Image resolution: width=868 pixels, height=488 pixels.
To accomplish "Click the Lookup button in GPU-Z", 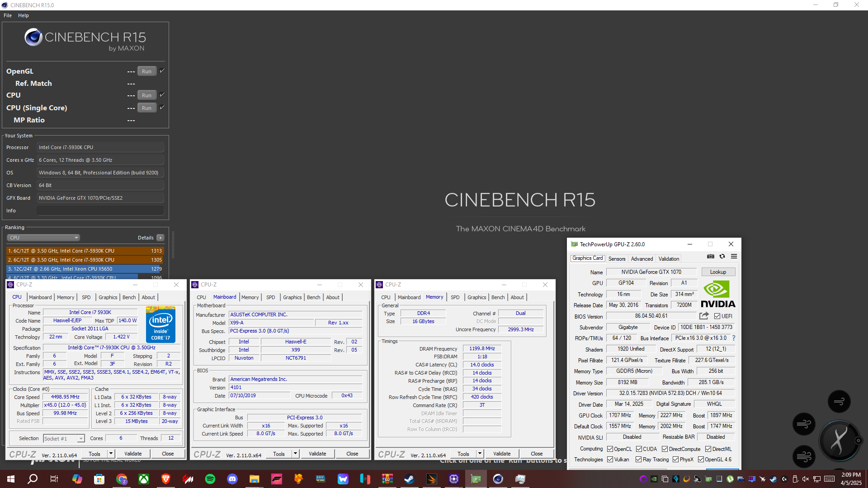I will pyautogui.click(x=718, y=272).
